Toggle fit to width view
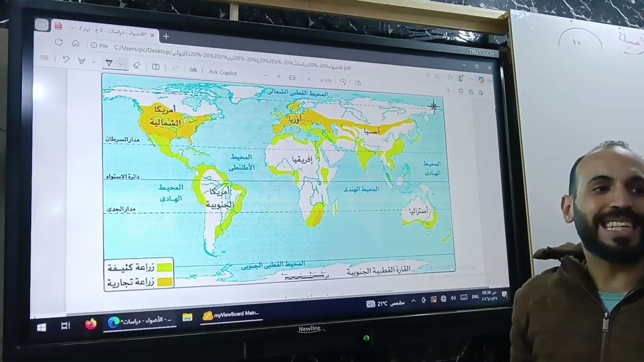This screenshot has width=644, height=362. [292, 77]
